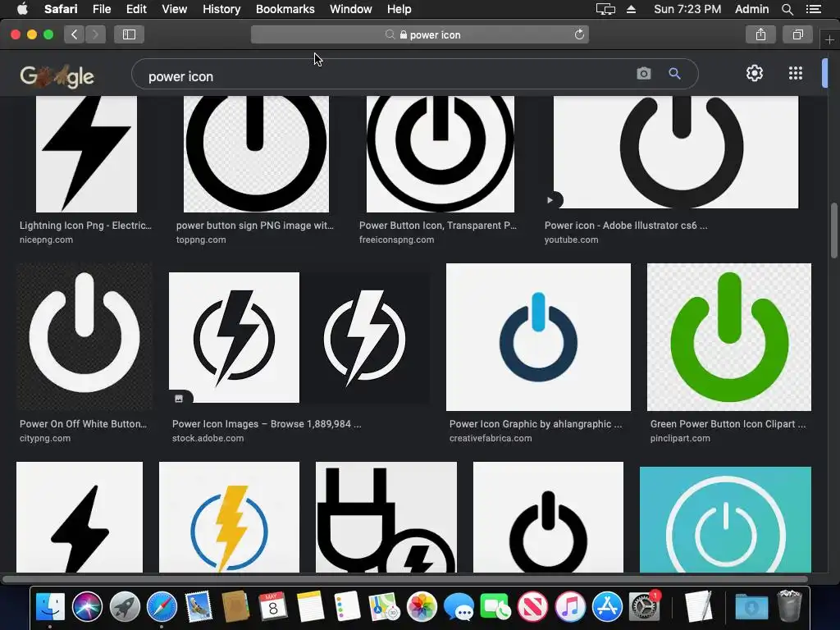Click the creativefabrica.com source link
This screenshot has height=630, width=840.
(491, 438)
